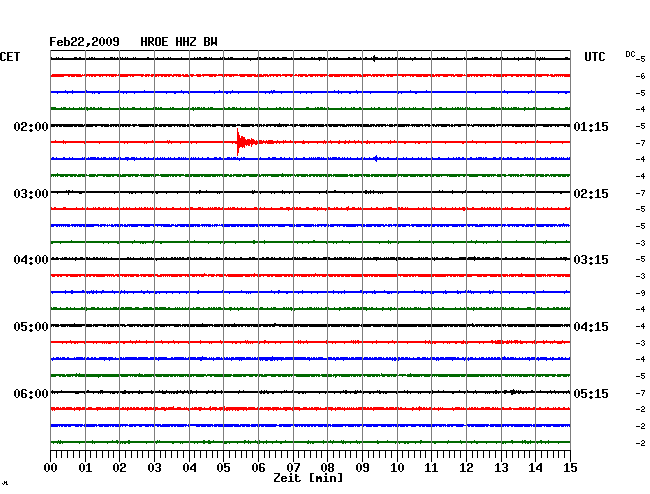Click the DC value "-9"

(x=641, y=293)
